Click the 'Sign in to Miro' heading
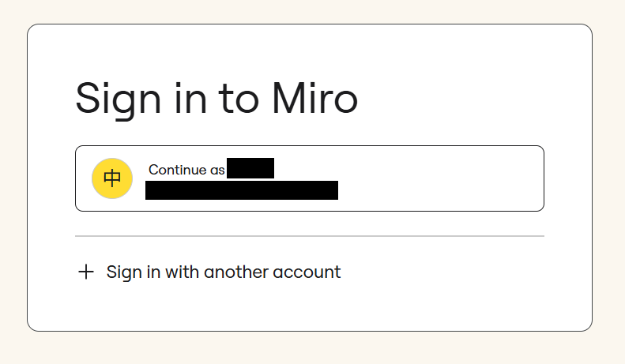Screen dimensions: 625x364 216,100
